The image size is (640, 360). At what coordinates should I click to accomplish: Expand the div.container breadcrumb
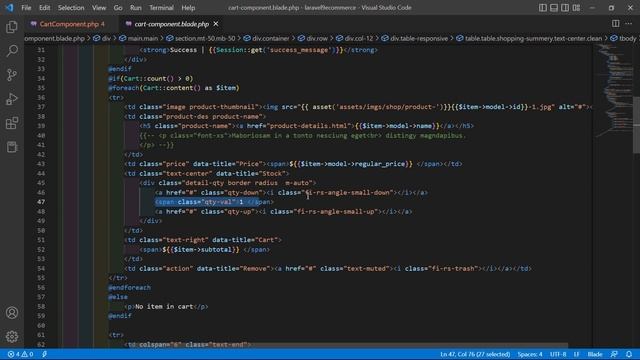271,38
